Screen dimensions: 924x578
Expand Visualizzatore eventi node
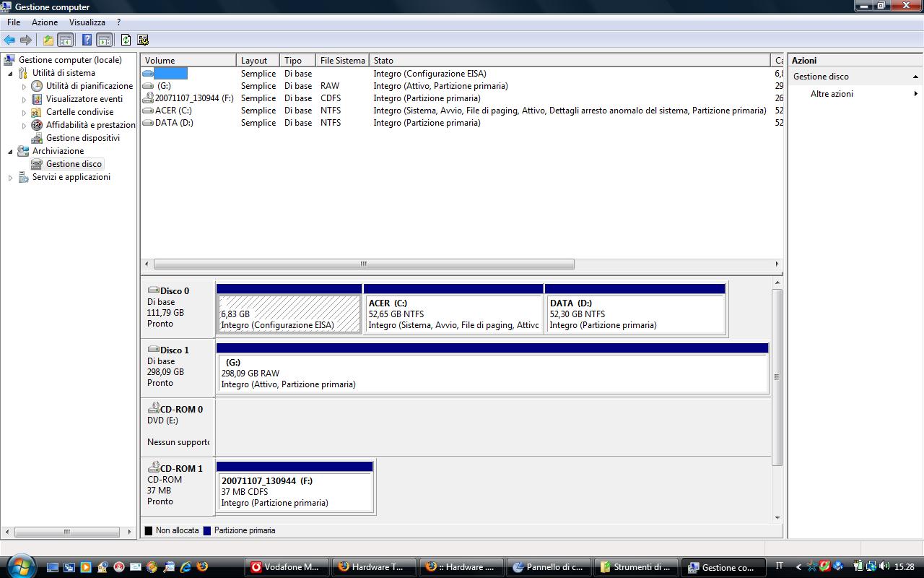24,99
